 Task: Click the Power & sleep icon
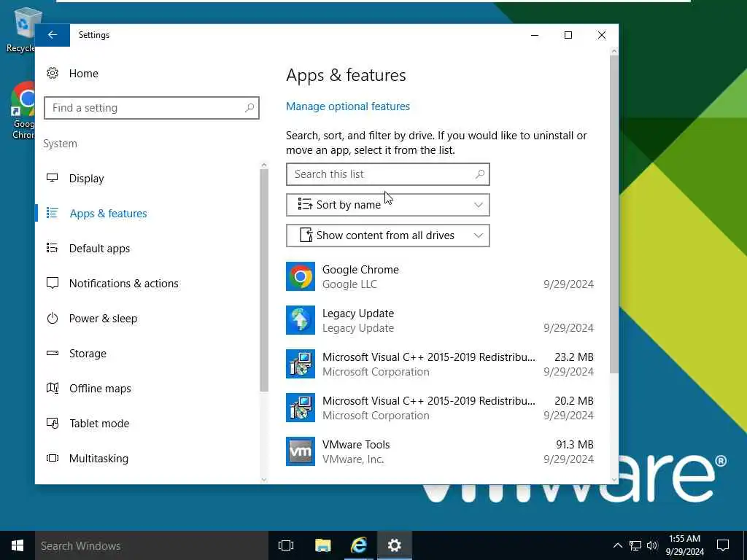tap(53, 318)
